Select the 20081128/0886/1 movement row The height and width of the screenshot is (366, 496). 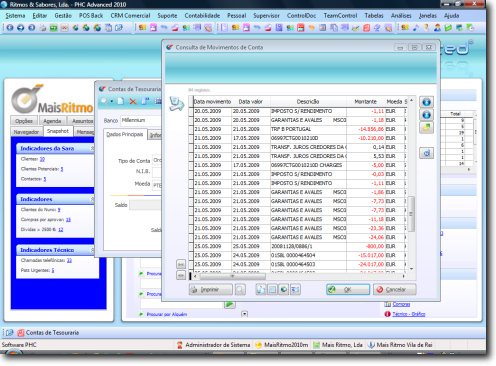[299, 246]
